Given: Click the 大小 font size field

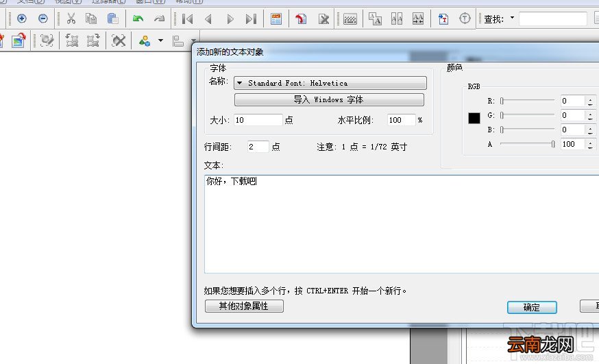Looking at the screenshot, I should (x=258, y=120).
